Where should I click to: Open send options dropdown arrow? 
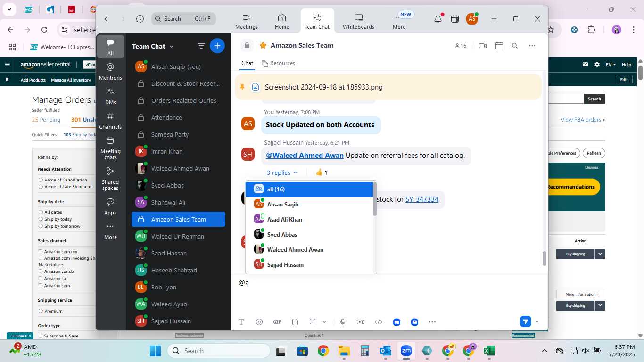coord(537,322)
